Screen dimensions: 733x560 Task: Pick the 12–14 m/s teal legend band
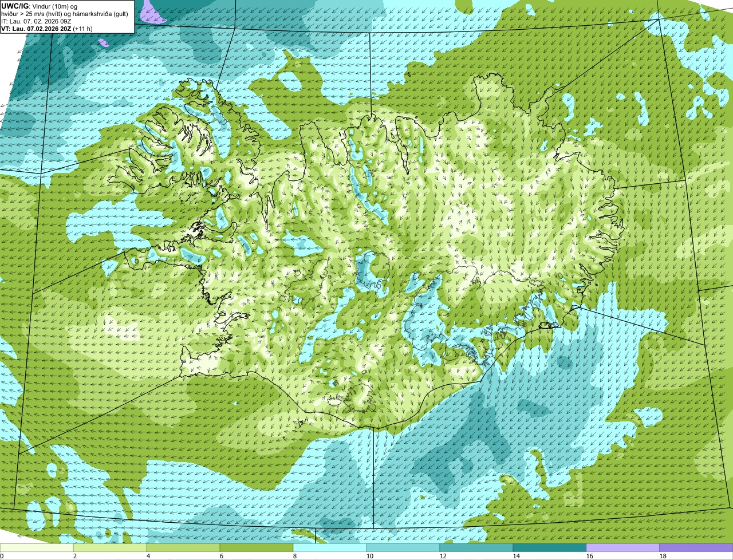tap(476, 548)
